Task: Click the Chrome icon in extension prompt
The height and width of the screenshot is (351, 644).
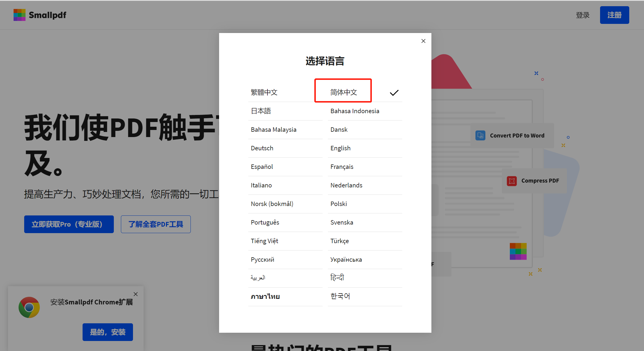Action: point(29,307)
